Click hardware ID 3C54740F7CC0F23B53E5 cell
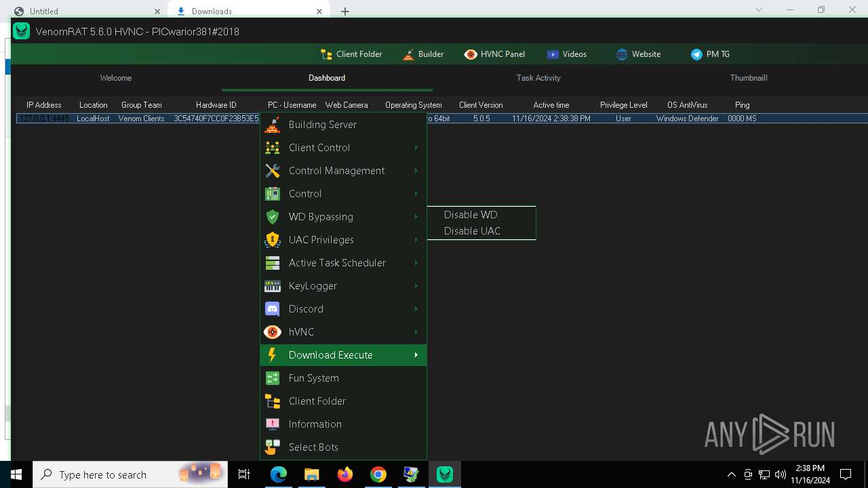Screen dimensions: 868x488 tap(216, 119)
